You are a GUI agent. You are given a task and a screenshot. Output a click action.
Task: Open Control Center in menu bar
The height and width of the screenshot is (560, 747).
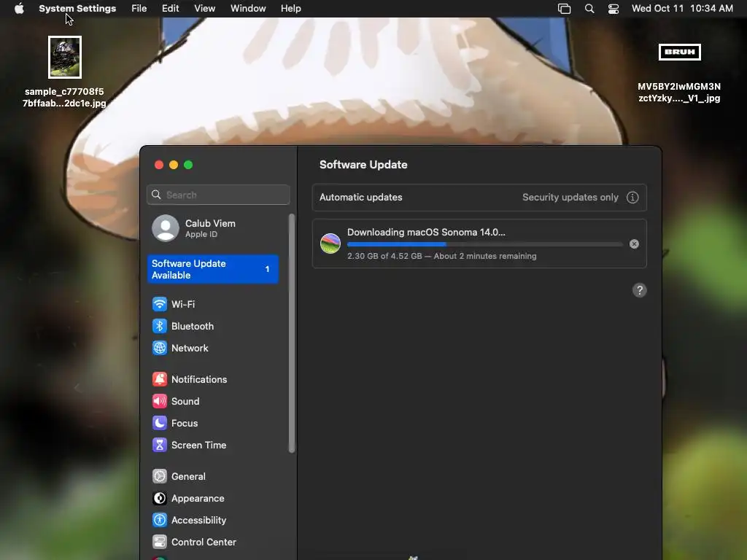[613, 9]
